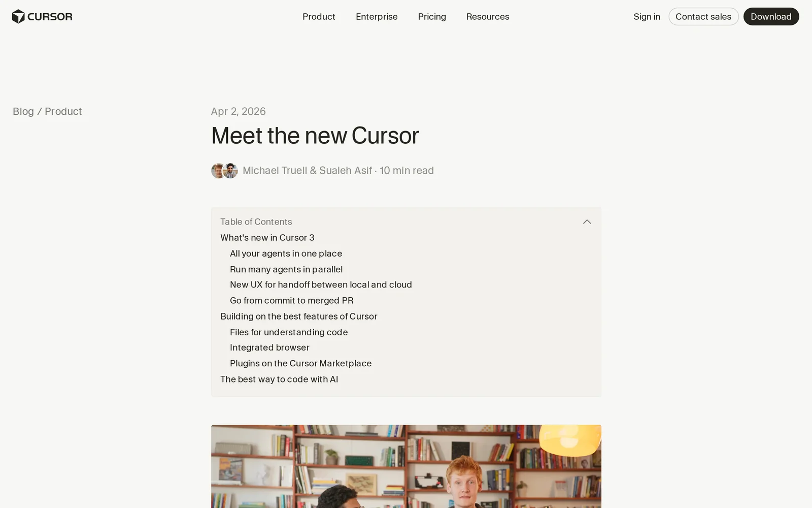812x508 pixels.
Task: Click Michael Truell's author avatar
Action: coord(218,171)
